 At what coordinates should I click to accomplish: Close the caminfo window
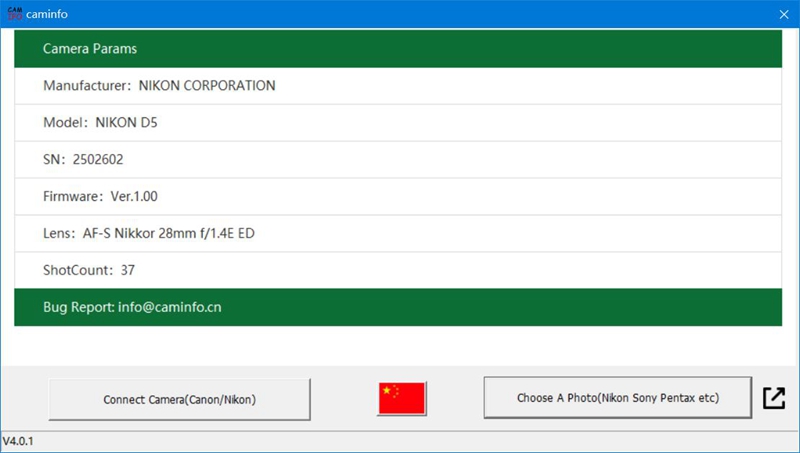[784, 14]
